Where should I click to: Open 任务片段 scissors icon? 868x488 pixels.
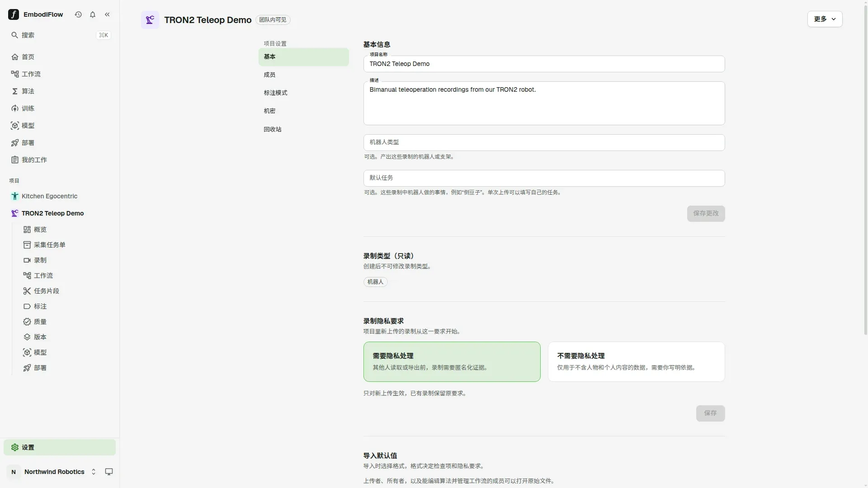(x=27, y=291)
